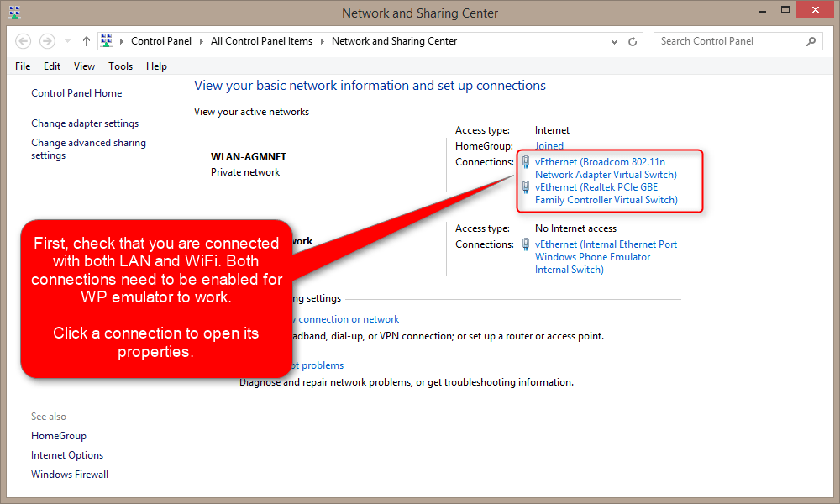Open Windows Firewall from See also
Viewport: 840px width, 504px height.
tap(70, 475)
